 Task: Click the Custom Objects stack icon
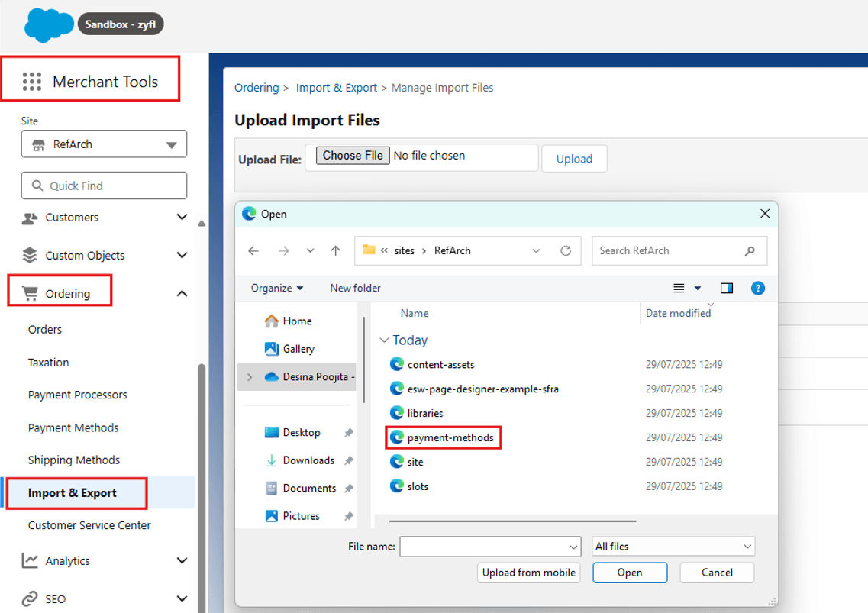(x=30, y=255)
